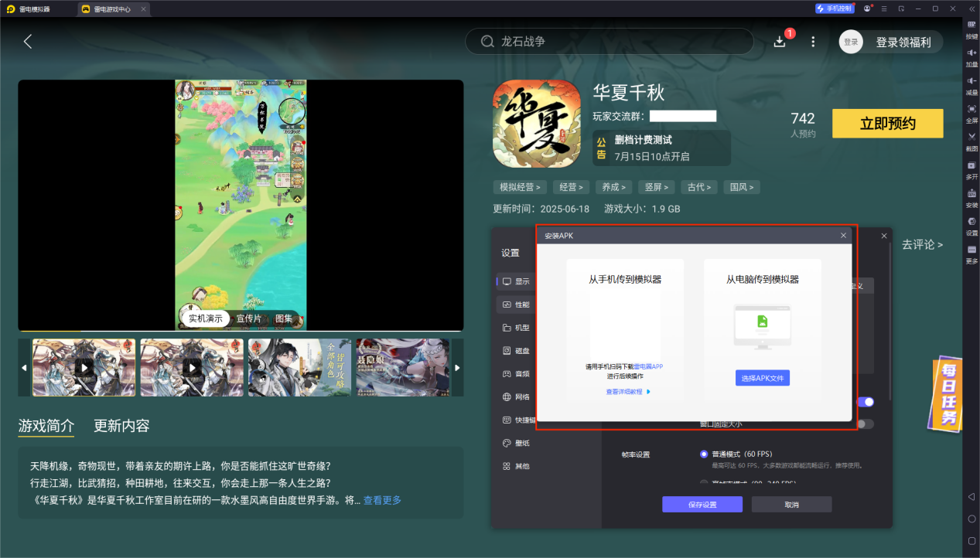Switch media view to 实机演示
This screenshot has width=980, height=558.
tap(206, 318)
